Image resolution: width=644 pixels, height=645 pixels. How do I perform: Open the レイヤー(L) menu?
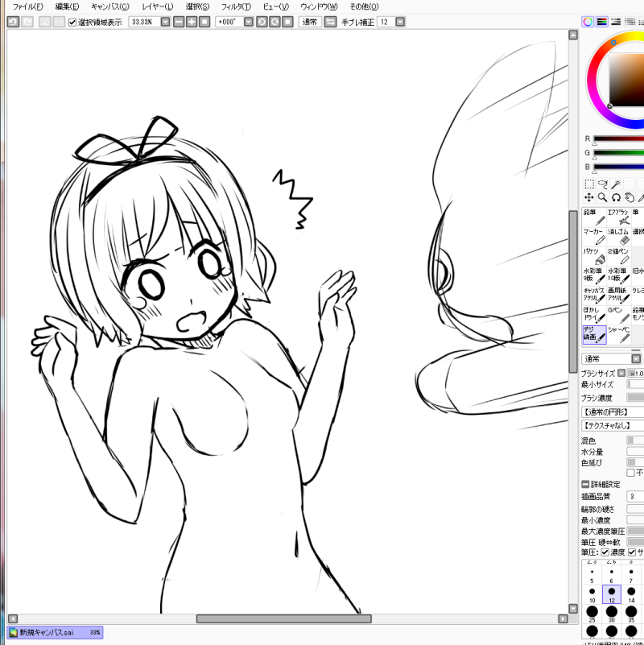pyautogui.click(x=158, y=6)
